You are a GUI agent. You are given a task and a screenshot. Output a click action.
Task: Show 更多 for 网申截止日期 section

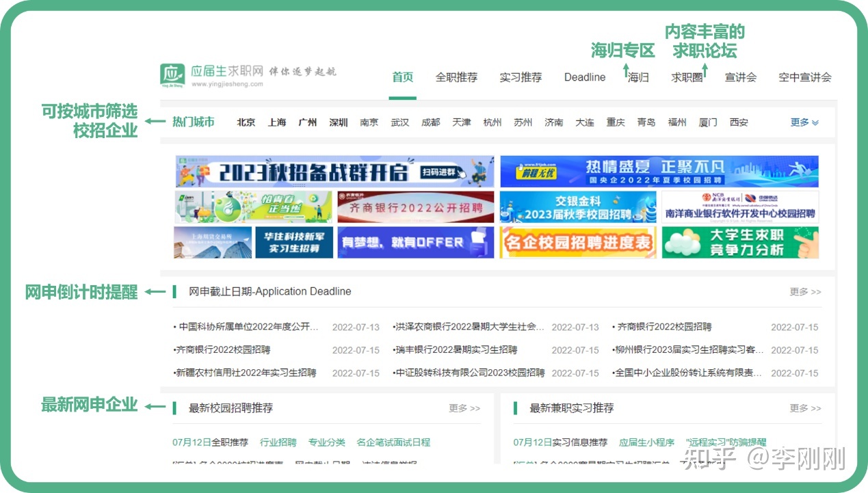click(x=805, y=292)
